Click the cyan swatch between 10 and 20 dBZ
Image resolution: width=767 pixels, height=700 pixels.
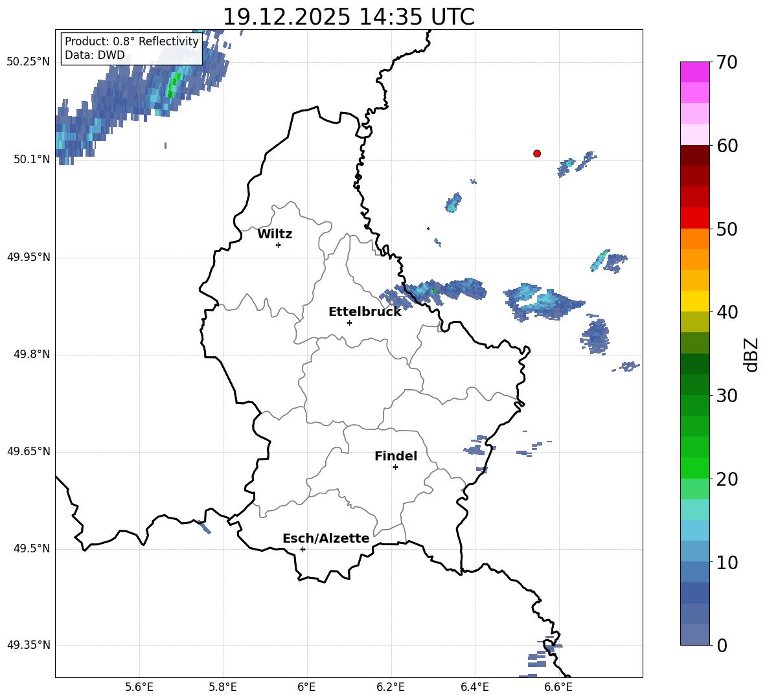(694, 530)
